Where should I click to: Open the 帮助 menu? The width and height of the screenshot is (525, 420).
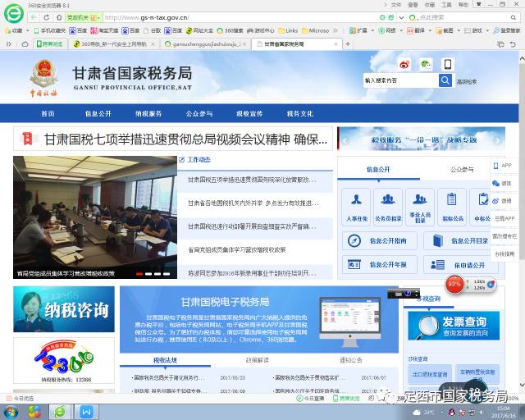pyautogui.click(x=463, y=5)
